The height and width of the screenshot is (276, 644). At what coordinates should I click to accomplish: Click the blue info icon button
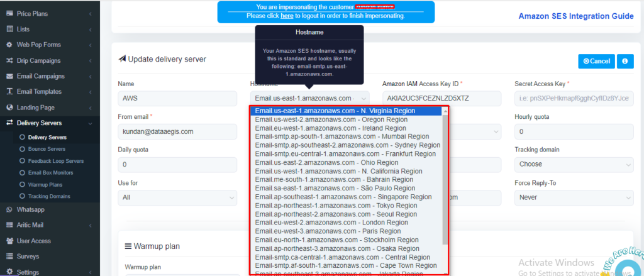(x=625, y=61)
